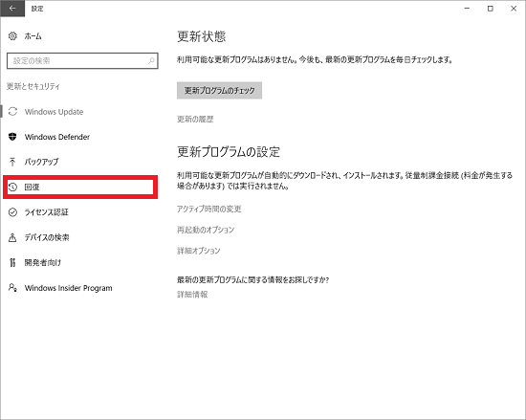The image size is (526, 420).
Task: Open 詳細情報 link
Action: click(x=192, y=295)
